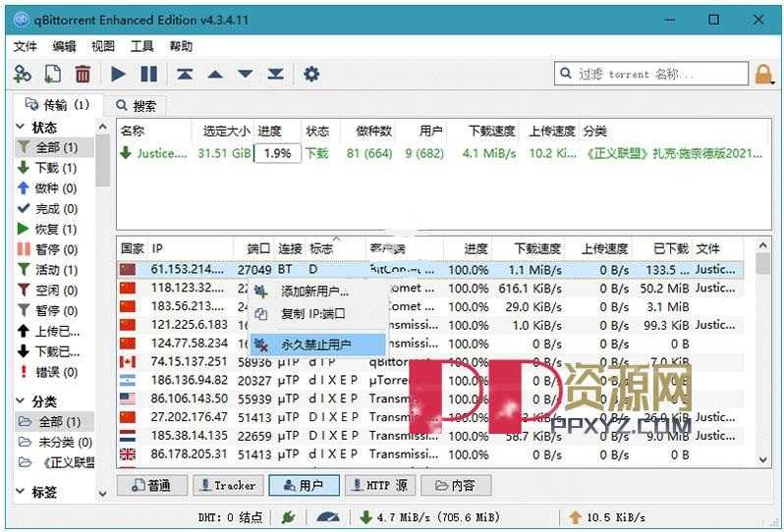Add torrent file icon in toolbar

[52, 74]
